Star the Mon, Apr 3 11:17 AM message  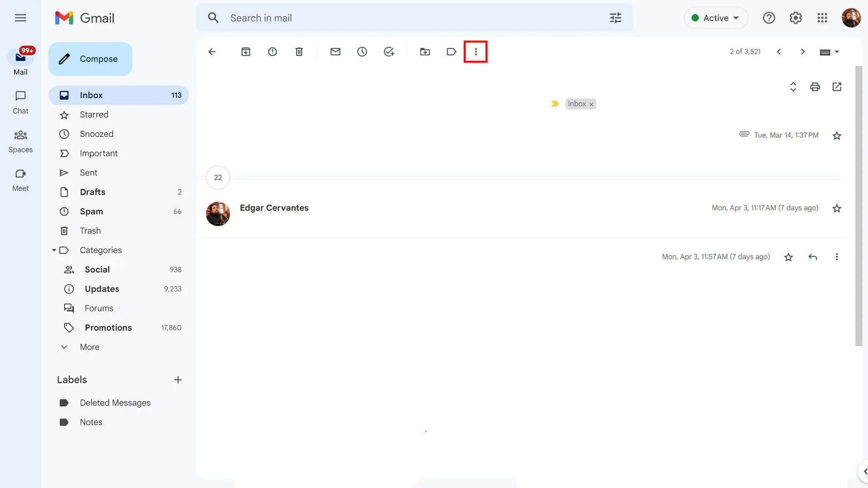pos(837,208)
